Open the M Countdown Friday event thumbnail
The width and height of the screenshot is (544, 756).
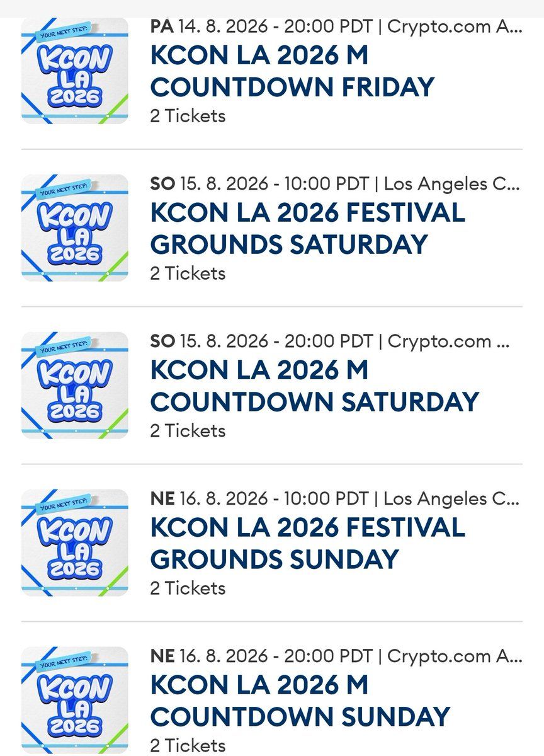(x=74, y=71)
